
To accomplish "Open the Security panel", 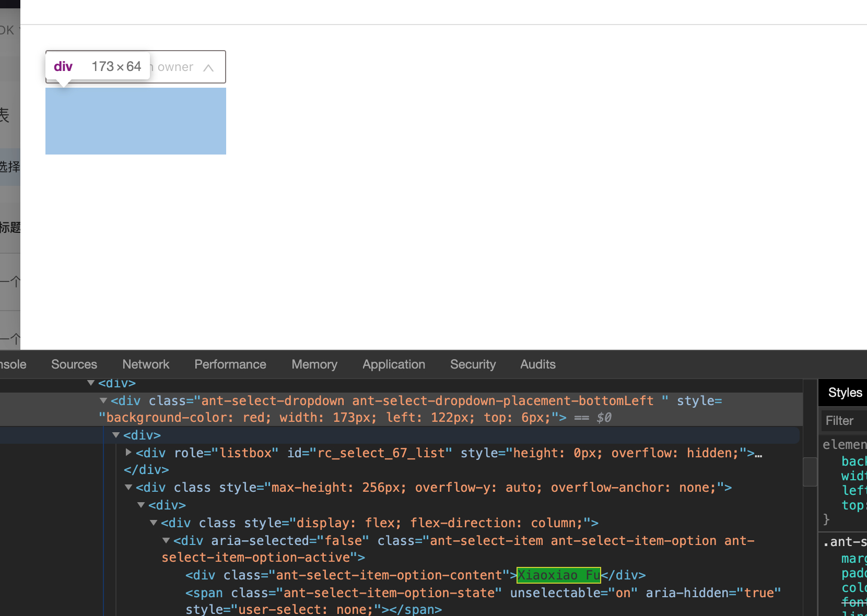I will [x=472, y=364].
